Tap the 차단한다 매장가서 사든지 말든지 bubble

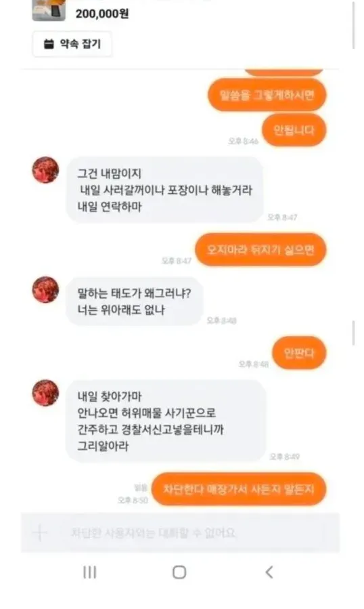pos(239,489)
